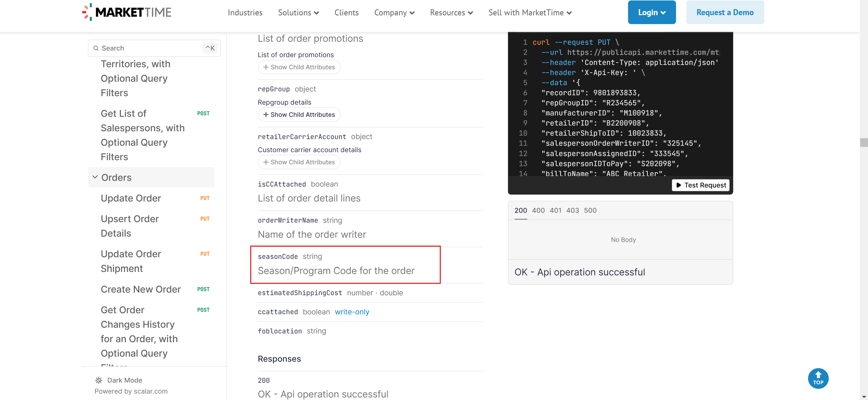
Task: Click the Responses heading
Action: click(279, 359)
